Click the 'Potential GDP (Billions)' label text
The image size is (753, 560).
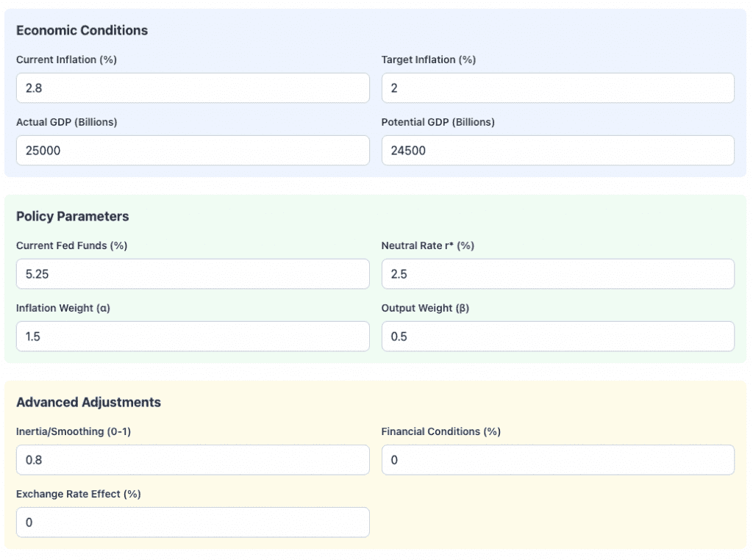(438, 123)
